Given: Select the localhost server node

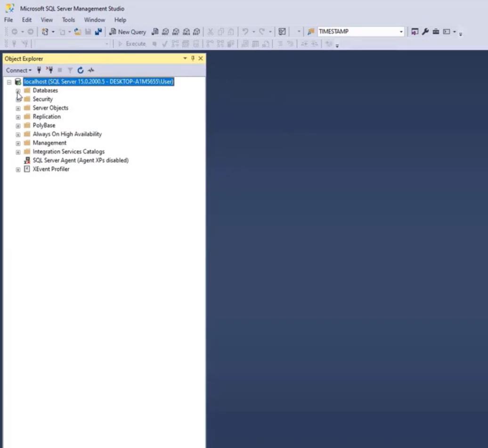Looking at the screenshot, I should point(98,82).
